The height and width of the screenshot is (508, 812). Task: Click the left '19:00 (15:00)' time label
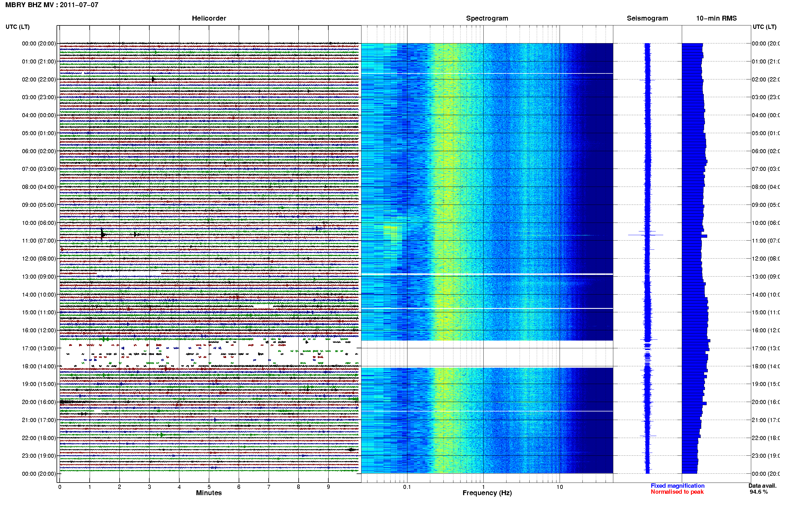pyautogui.click(x=39, y=384)
